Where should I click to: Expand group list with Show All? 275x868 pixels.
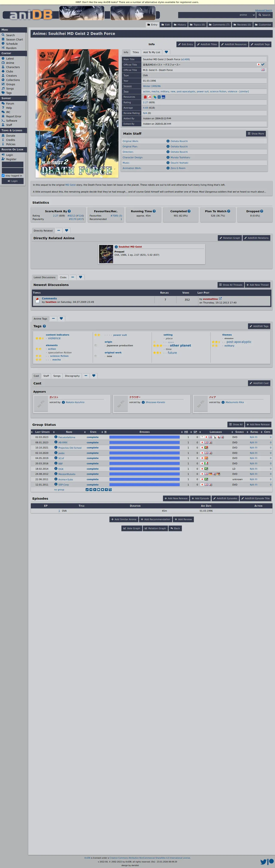[236, 424]
